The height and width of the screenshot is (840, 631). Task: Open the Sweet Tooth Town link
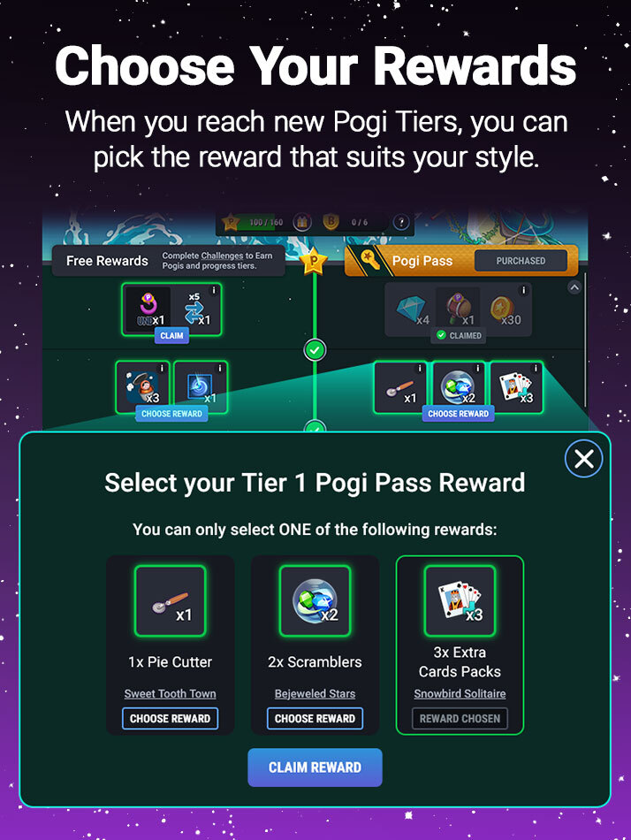tap(171, 694)
